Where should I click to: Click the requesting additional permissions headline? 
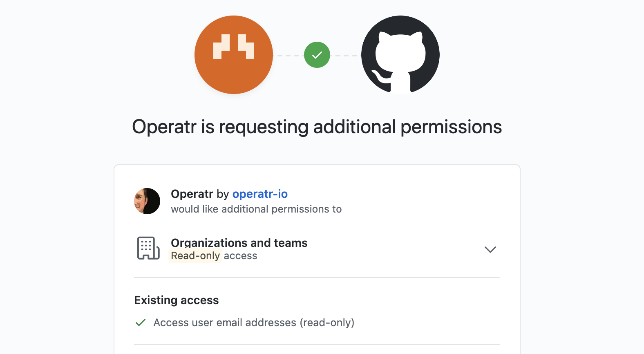click(x=317, y=127)
